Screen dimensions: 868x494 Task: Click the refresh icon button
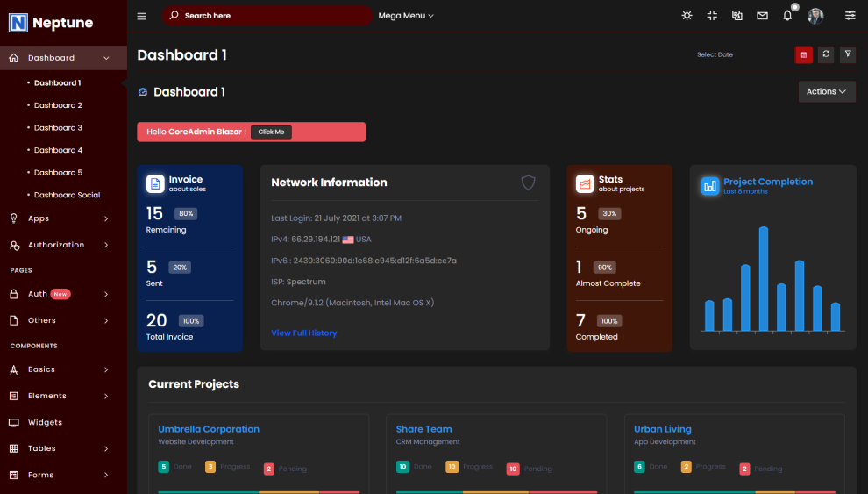(825, 54)
